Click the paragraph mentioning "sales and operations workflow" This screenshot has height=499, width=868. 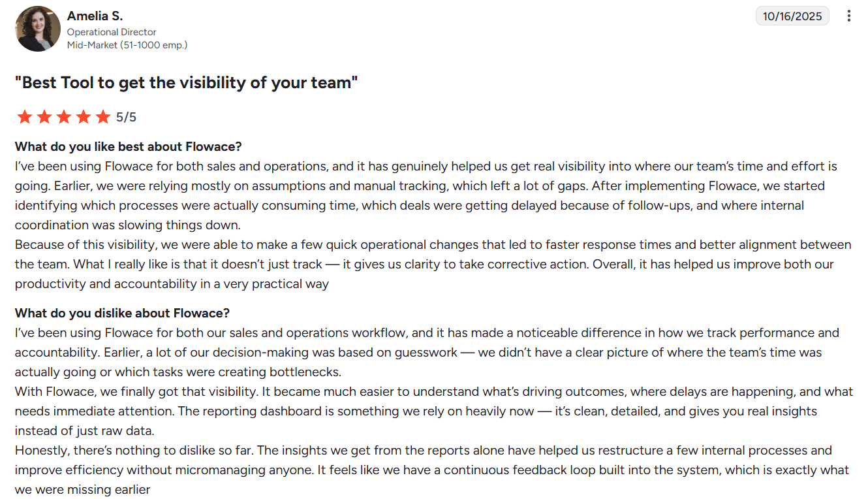coord(427,352)
